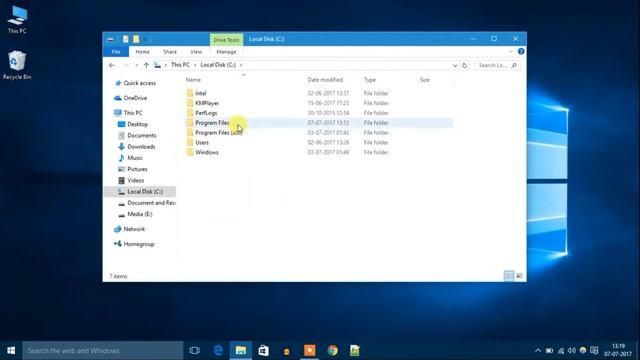Image resolution: width=640 pixels, height=360 pixels.
Task: Open the Manage tab under Drive Tools
Action: click(x=226, y=52)
